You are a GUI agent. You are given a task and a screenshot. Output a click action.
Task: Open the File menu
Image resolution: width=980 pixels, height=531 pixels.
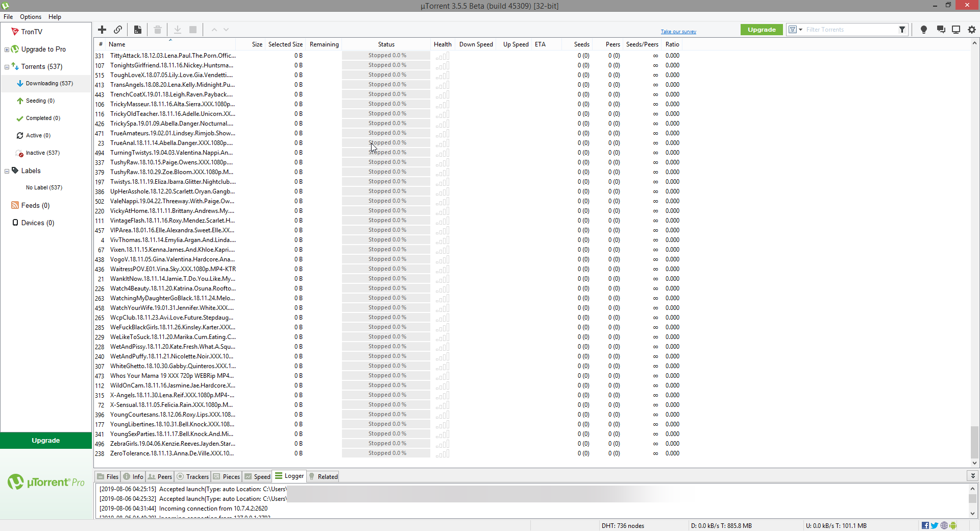point(8,17)
